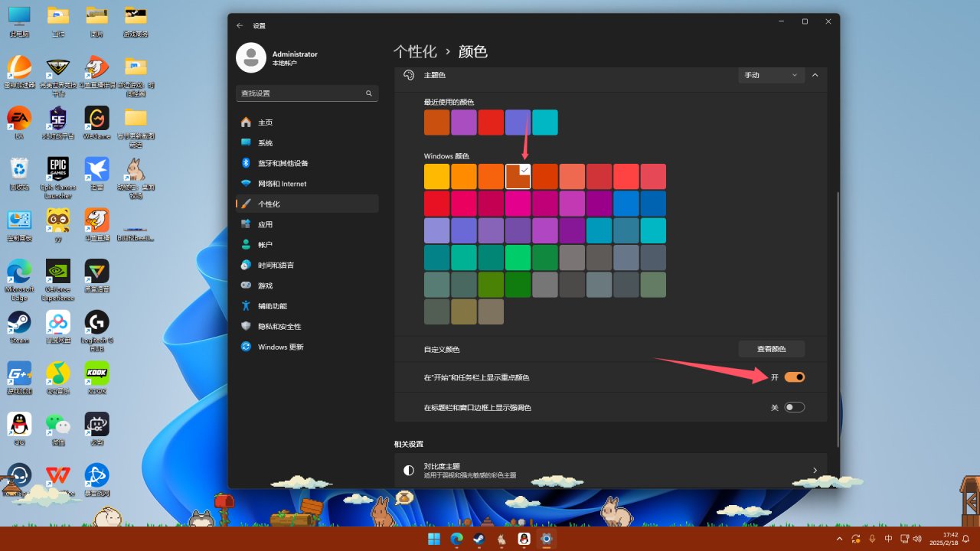Viewport: 980px width, 551px height.
Task: Launch QQ音乐 desktop shortcut
Action: coord(58,378)
